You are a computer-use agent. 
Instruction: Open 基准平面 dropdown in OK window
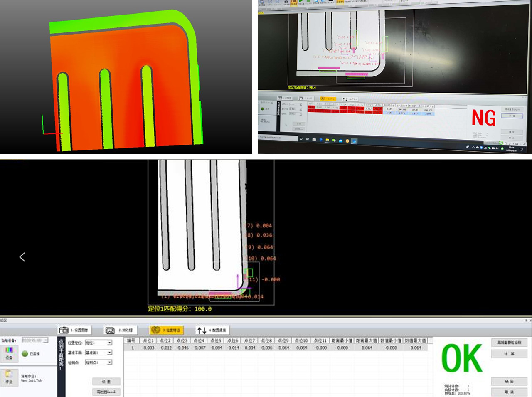click(x=99, y=353)
